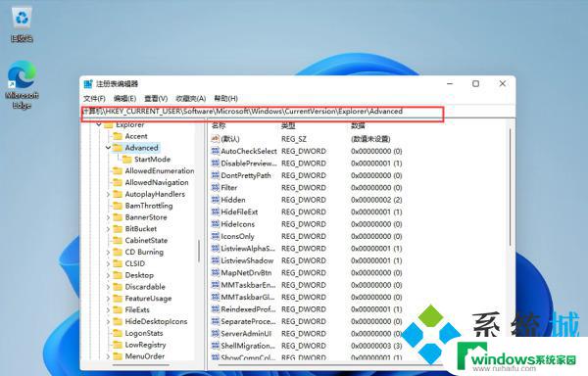Viewport: 588px width, 376px height.
Task: Click the DWORD icon of HideFileExt
Action: point(216,211)
